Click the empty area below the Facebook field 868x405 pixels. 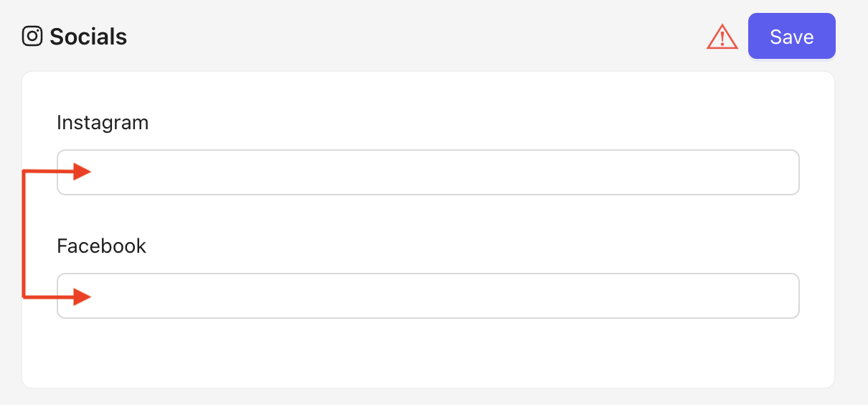(x=428, y=353)
